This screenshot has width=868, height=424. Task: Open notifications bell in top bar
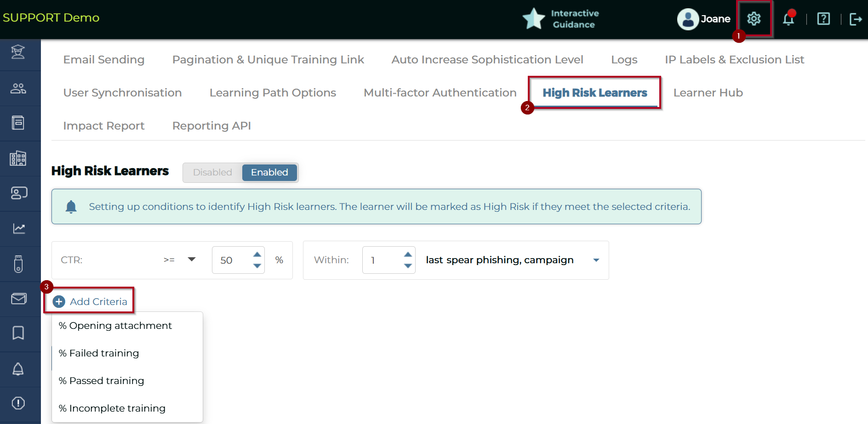788,19
